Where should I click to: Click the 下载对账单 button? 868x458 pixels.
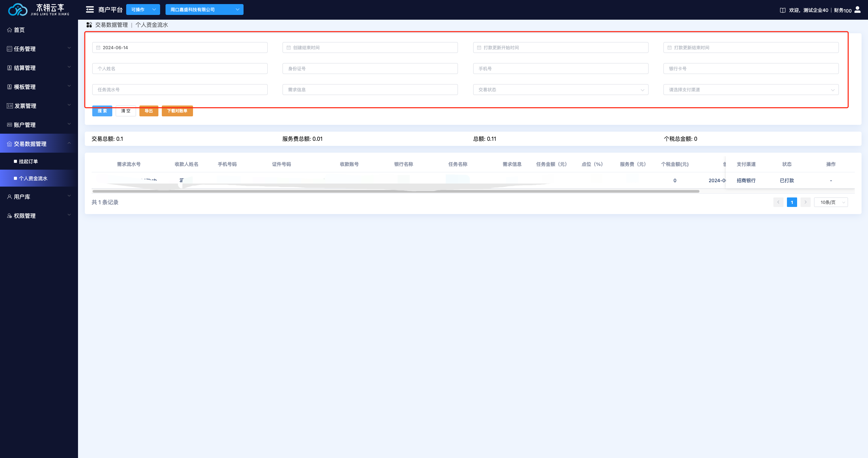(177, 111)
